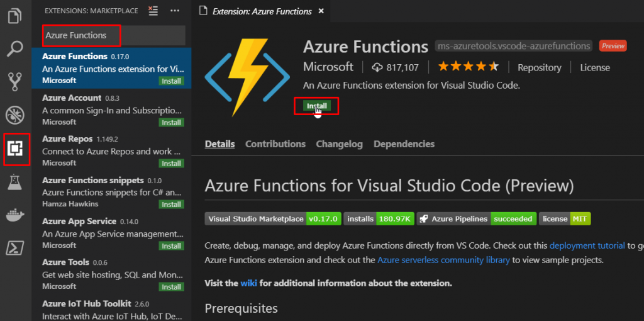The image size is (644, 321).
Task: Open the Explorer files icon in activity bar
Action: click(x=15, y=16)
